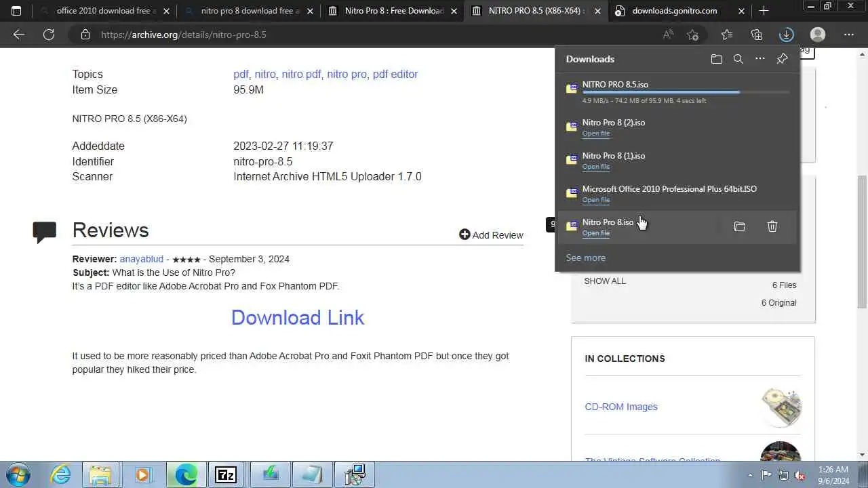Switch to the nitro pro 8 download tab
The height and width of the screenshot is (488, 868).
(250, 11)
